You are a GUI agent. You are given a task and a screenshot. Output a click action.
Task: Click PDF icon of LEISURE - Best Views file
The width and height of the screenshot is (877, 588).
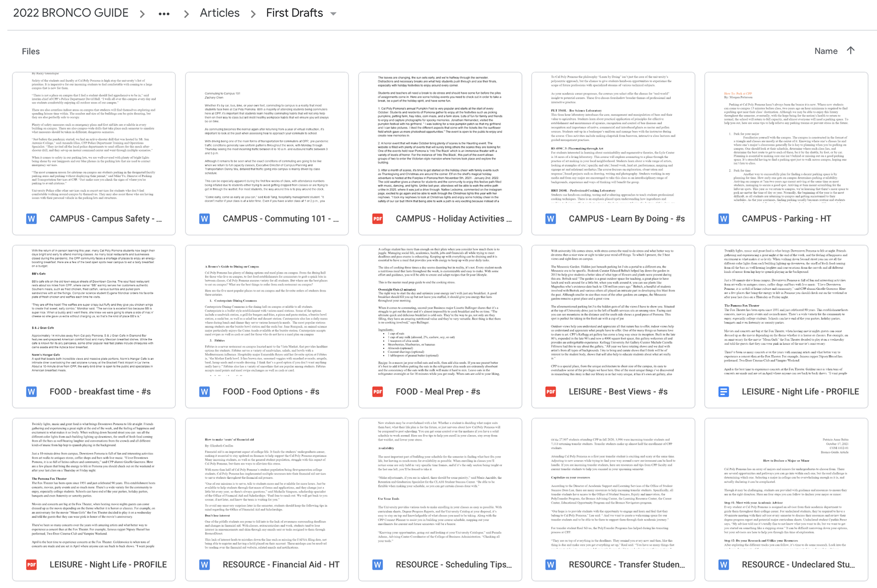pyautogui.click(x=551, y=392)
